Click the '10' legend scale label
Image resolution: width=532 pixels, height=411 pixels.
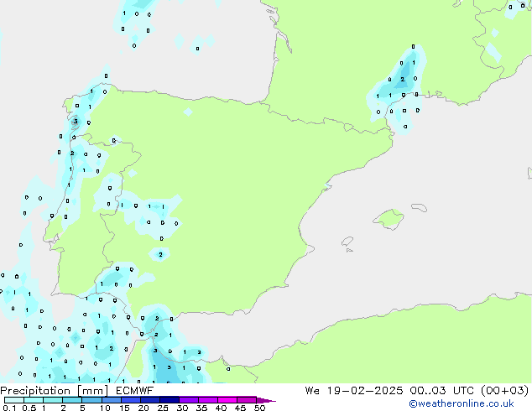(x=105, y=408)
